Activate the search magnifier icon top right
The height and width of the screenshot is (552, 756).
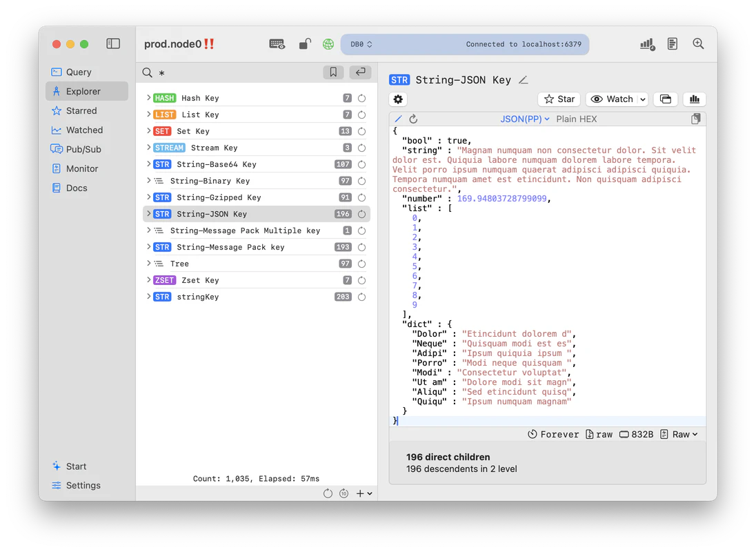(x=698, y=43)
